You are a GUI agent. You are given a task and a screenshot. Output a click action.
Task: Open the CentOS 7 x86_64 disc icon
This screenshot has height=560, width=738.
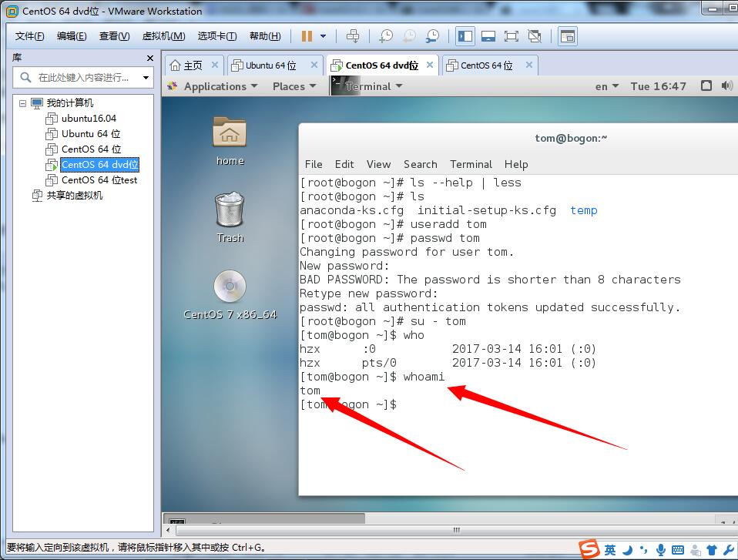230,295
